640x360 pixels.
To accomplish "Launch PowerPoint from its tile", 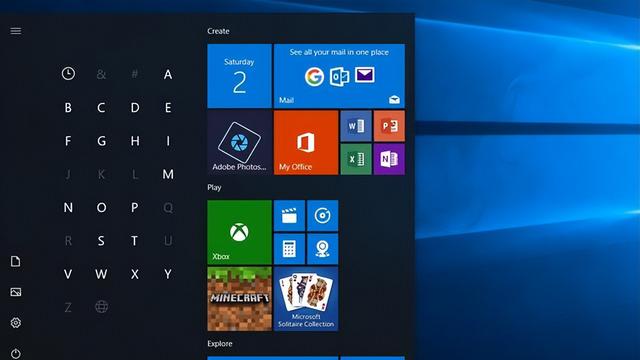I will (x=389, y=126).
